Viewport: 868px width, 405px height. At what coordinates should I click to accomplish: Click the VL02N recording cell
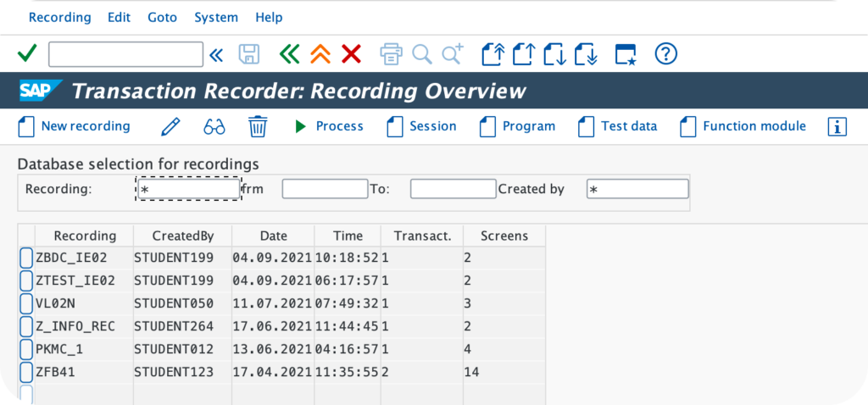point(84,303)
